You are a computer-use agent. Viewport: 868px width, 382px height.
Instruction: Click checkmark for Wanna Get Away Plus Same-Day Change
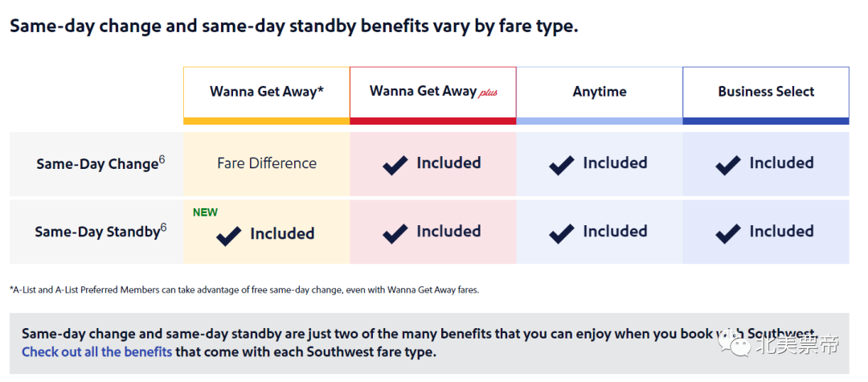click(395, 165)
